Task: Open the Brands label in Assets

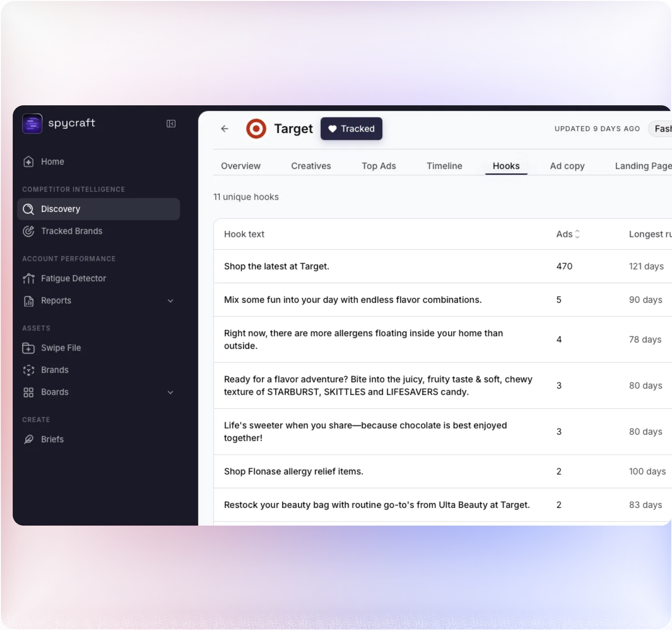Action: click(x=54, y=370)
